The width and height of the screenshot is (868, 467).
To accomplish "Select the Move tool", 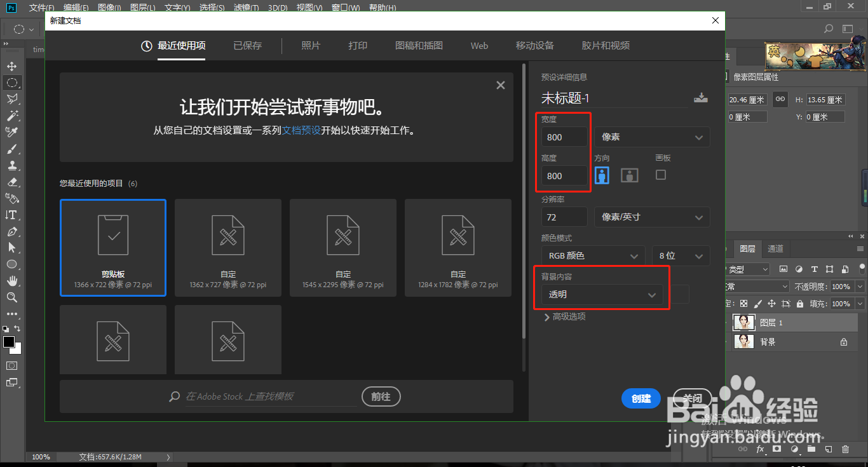I will tap(11, 66).
